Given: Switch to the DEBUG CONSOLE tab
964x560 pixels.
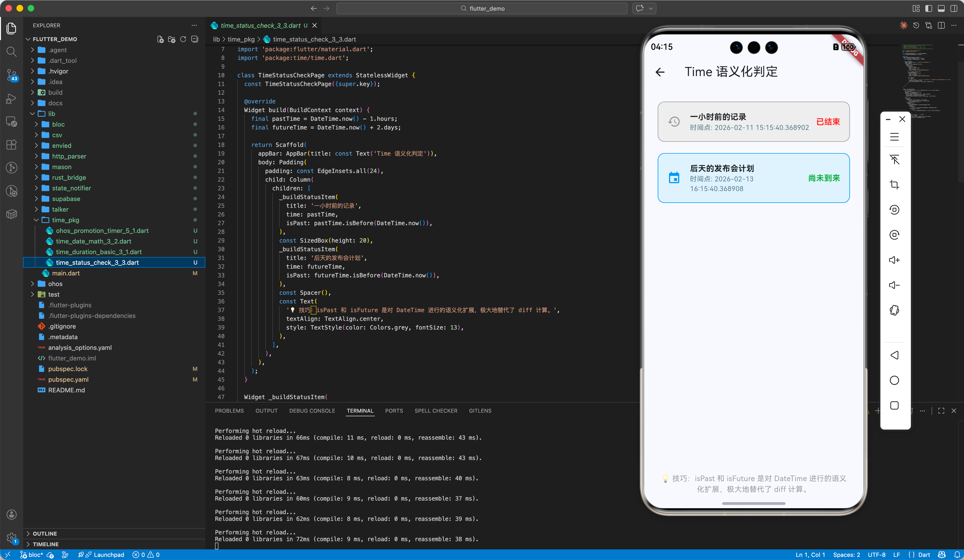Looking at the screenshot, I should (x=312, y=410).
